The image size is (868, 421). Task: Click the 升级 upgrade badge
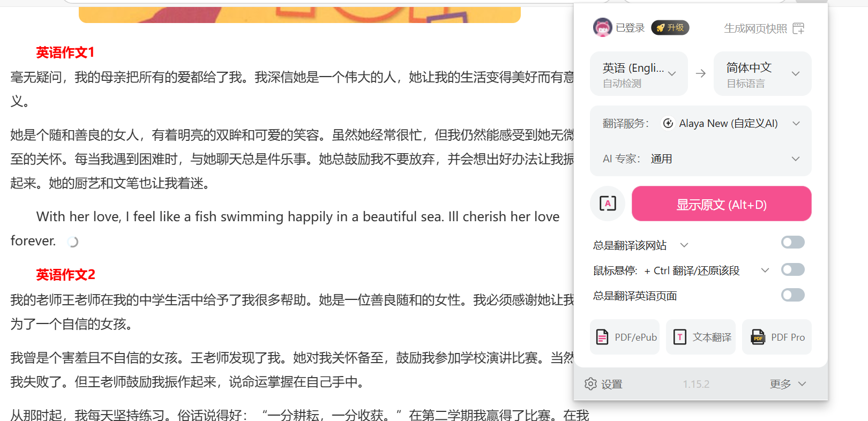coord(670,28)
